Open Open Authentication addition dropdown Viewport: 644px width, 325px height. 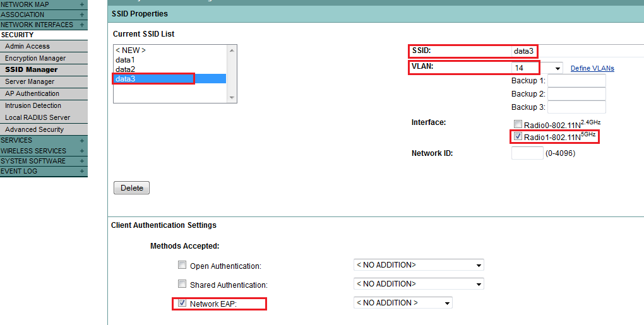tap(479, 265)
